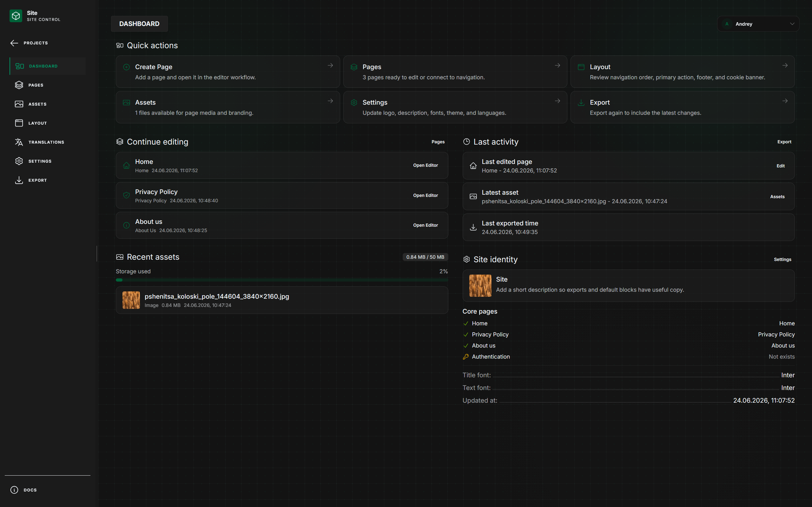Click the house icon beside Home page row
This screenshot has width=812, height=507.
pyautogui.click(x=127, y=165)
